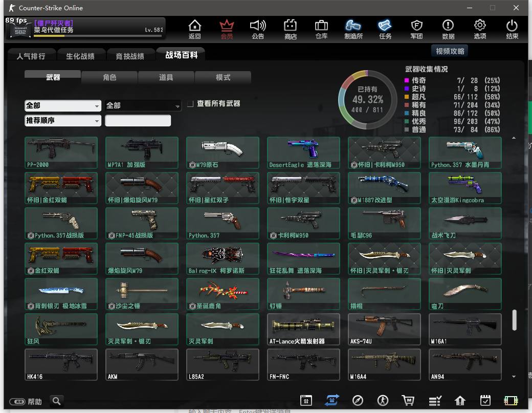Select the 狂花乱舞 遗落深海 weapon card
Image resolution: width=532 pixels, height=413 pixels.
pyautogui.click(x=303, y=258)
